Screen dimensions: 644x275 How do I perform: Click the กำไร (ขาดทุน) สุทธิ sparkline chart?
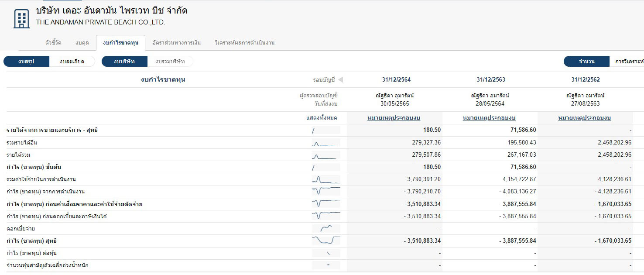coord(326,241)
